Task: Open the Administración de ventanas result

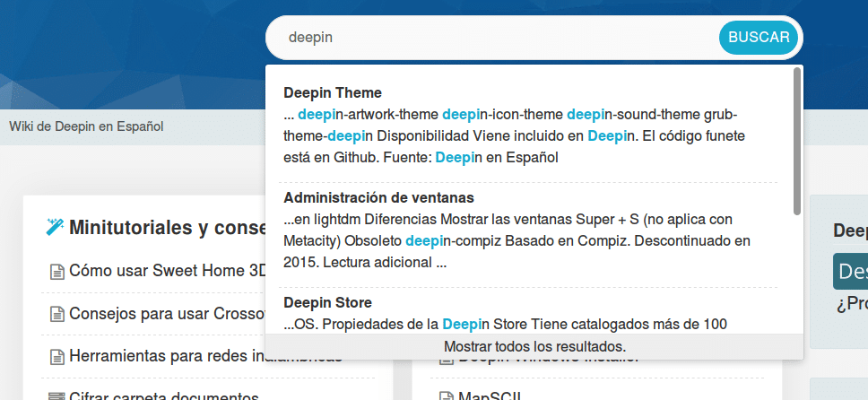Action: coord(378,198)
